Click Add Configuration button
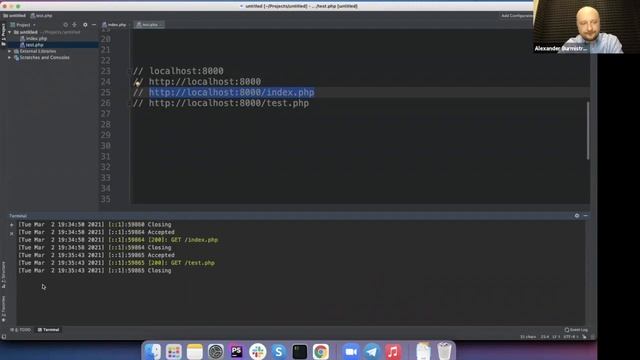 click(517, 16)
